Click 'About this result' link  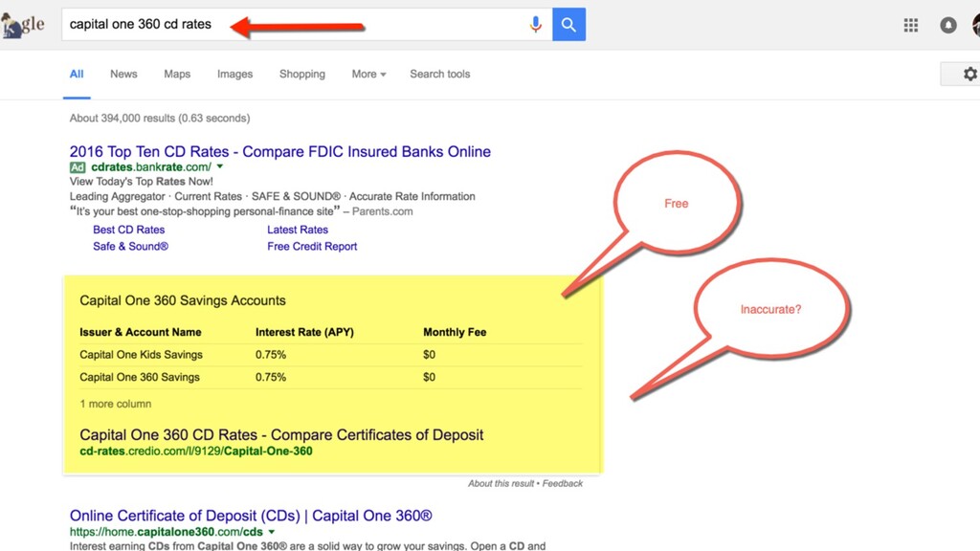point(501,483)
